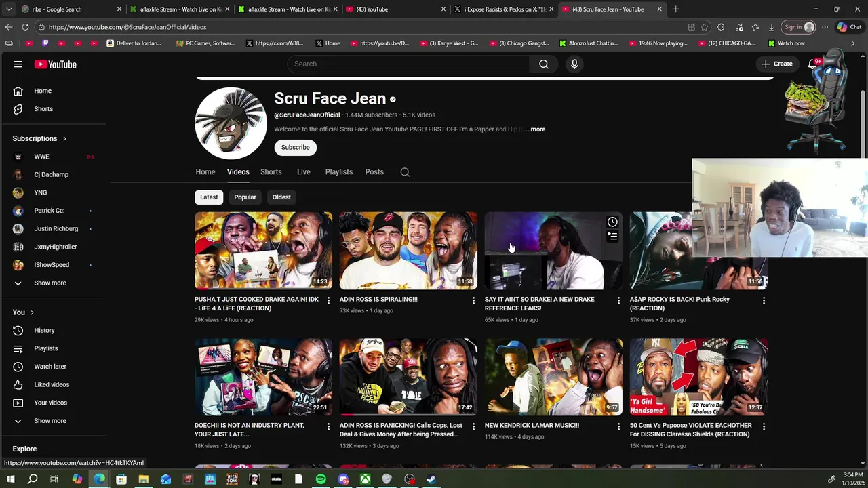Add Drake reference leaks video to queue
This screenshot has width=868, height=488.
[x=612, y=236]
